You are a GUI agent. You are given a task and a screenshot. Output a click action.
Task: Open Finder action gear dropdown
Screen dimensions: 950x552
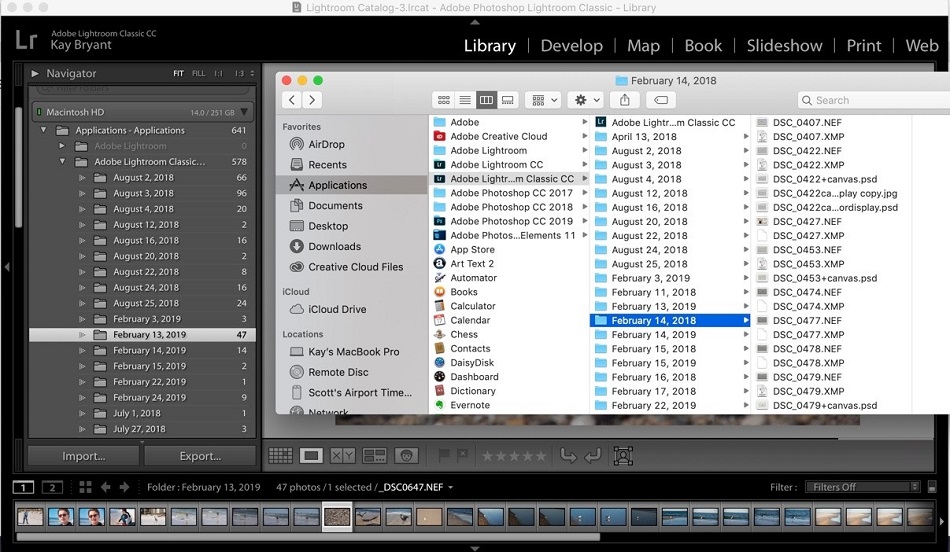tap(586, 100)
